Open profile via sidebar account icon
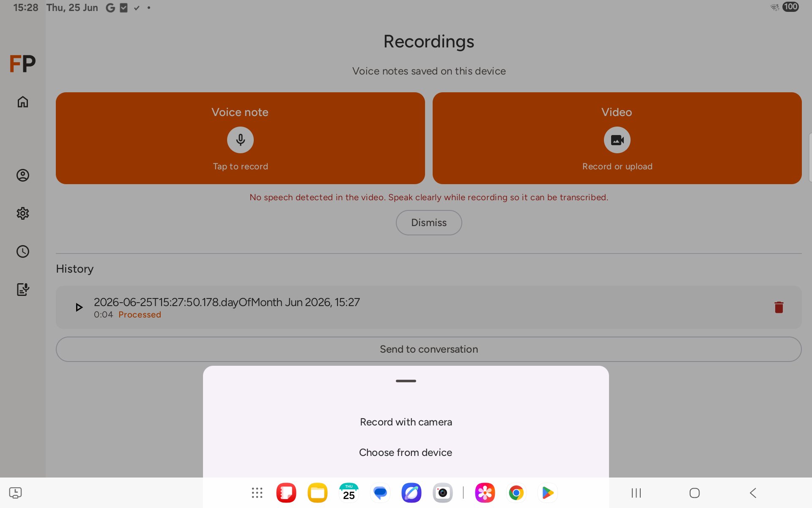Image resolution: width=812 pixels, height=508 pixels. pos(23,175)
